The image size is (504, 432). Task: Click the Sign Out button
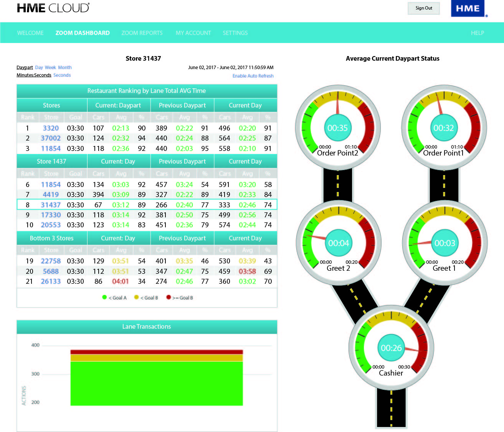pos(424,8)
